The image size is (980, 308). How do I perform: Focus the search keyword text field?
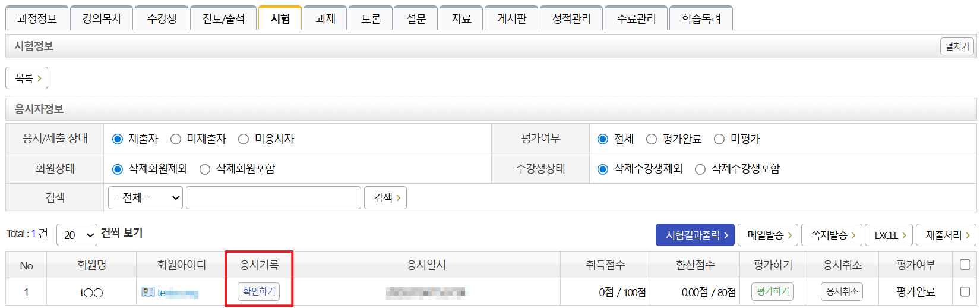(273, 198)
